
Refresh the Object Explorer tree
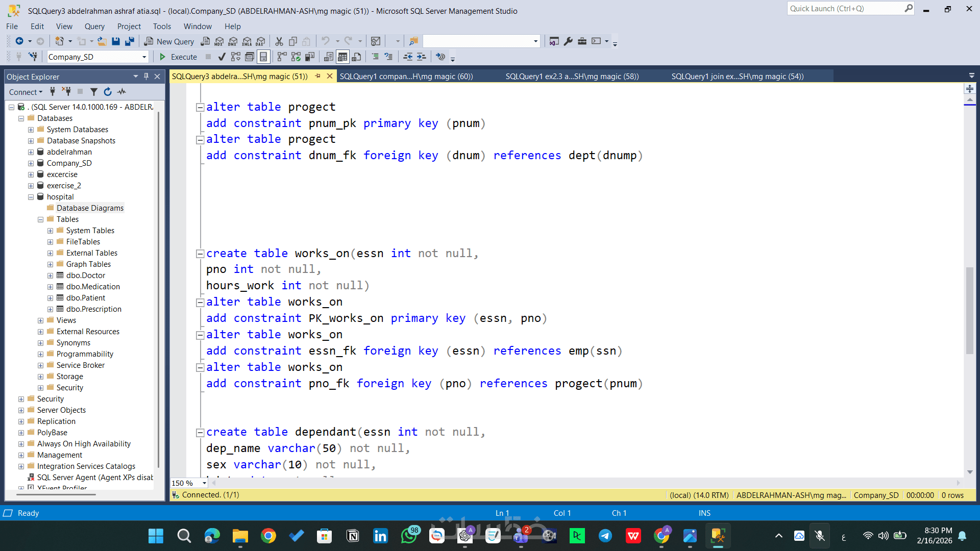point(108,92)
